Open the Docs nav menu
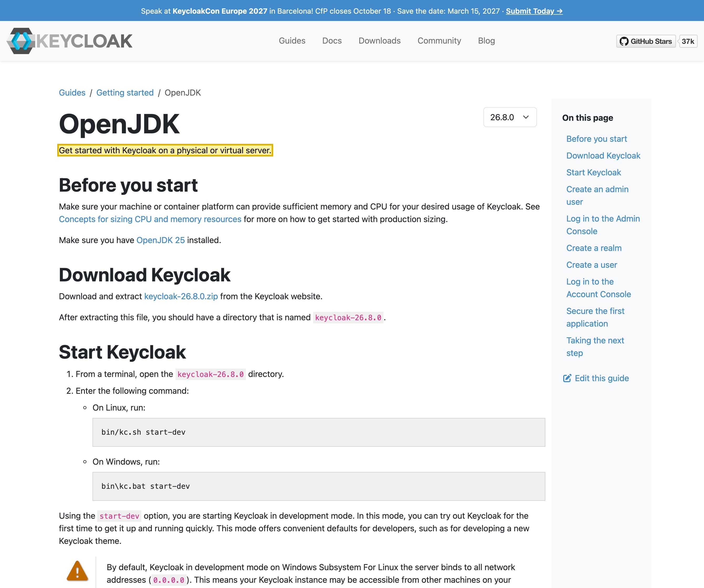 332,41
